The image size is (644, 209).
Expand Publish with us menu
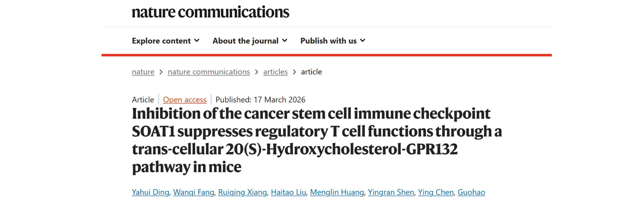pos(328,41)
